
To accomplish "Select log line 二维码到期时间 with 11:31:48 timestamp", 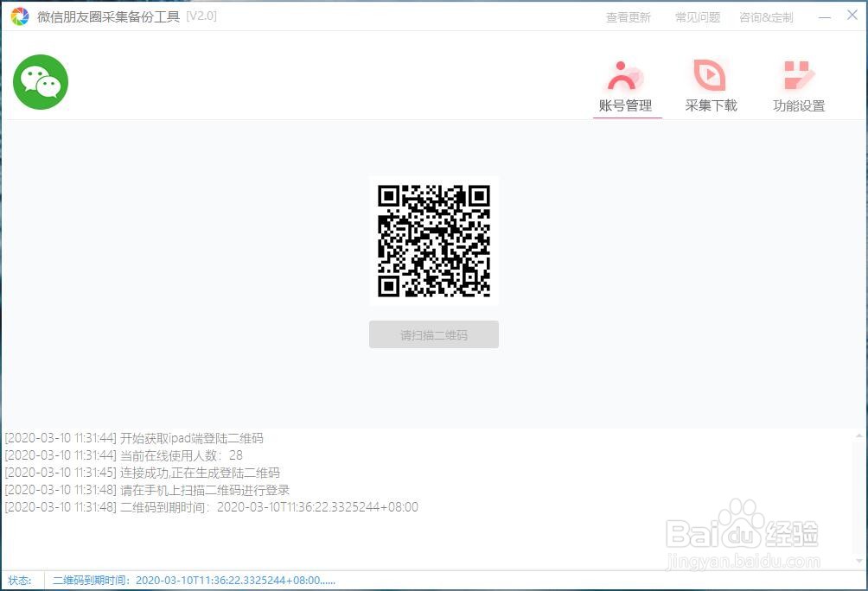I will tap(212, 507).
